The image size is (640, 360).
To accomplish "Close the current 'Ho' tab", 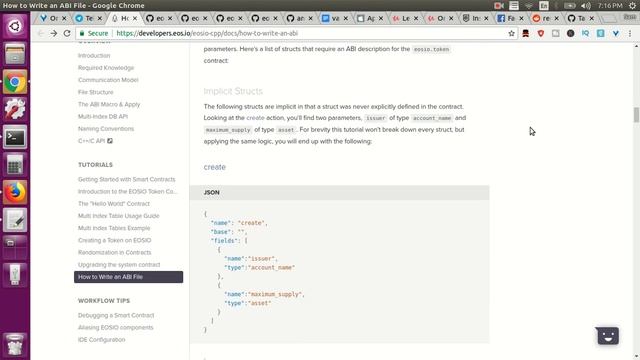I will pyautogui.click(x=135, y=18).
